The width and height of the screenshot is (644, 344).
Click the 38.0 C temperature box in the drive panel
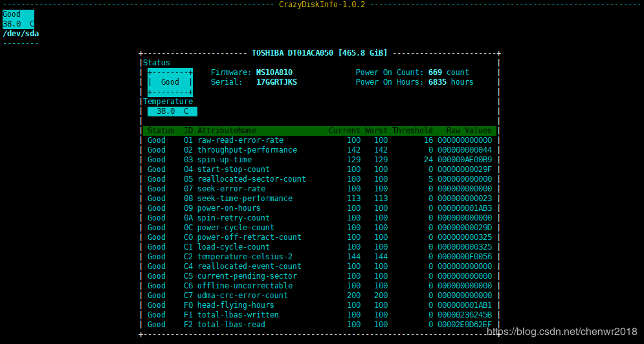(173, 111)
